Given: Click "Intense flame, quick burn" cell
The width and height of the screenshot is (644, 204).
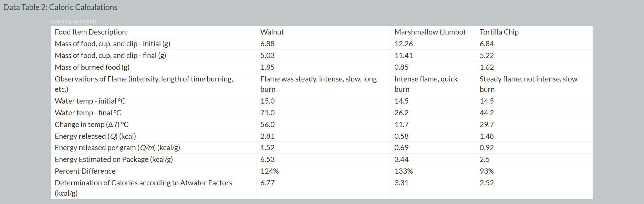Looking at the screenshot, I should tap(426, 84).
